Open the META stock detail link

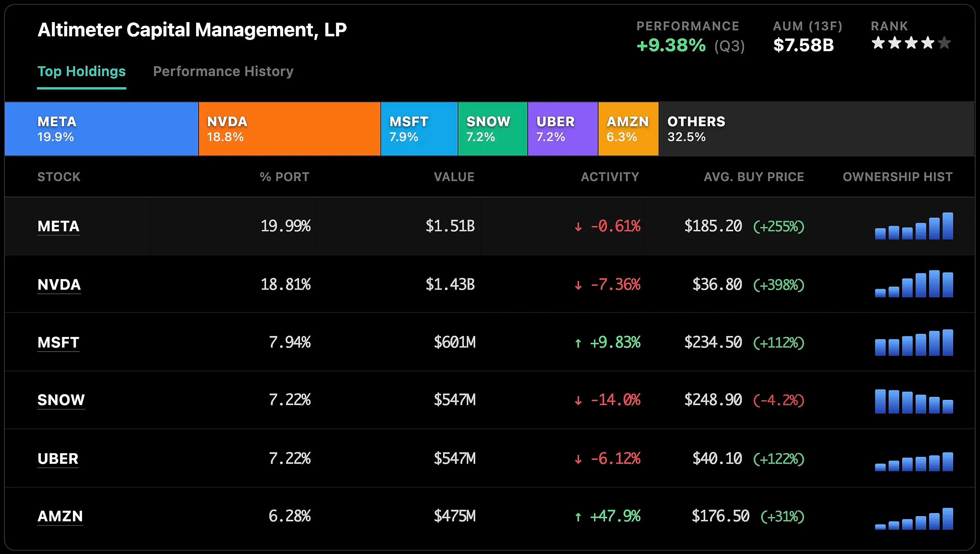[x=58, y=226]
